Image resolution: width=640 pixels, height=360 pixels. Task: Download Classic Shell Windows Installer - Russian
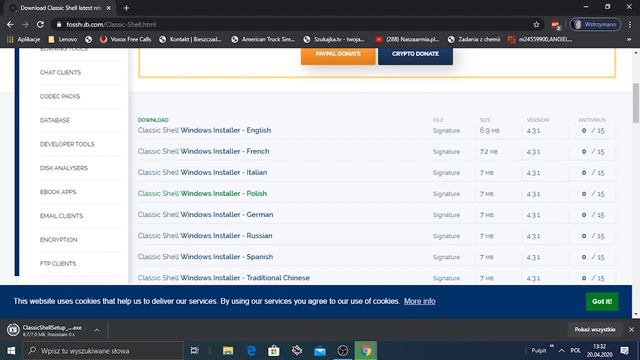click(x=205, y=236)
